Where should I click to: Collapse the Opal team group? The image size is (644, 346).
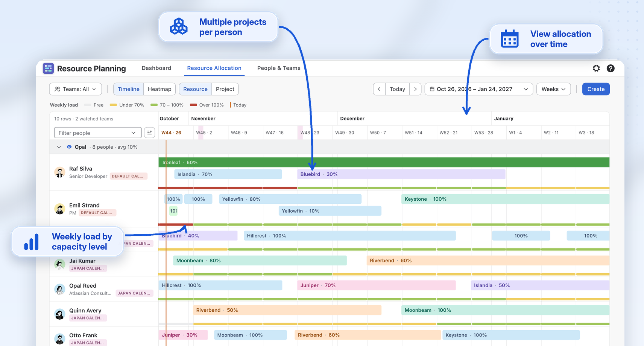(59, 147)
